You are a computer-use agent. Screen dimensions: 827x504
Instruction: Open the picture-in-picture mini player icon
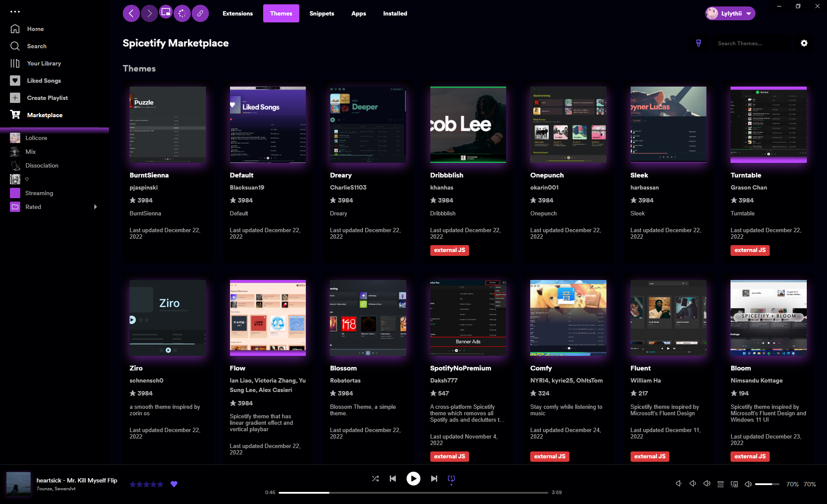point(165,12)
